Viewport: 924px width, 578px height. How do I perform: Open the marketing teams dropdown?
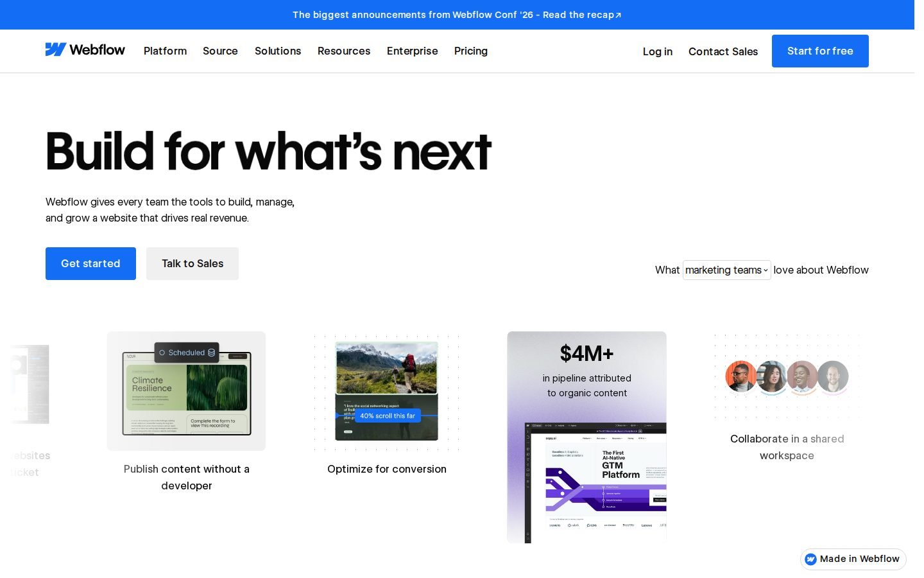pos(727,270)
